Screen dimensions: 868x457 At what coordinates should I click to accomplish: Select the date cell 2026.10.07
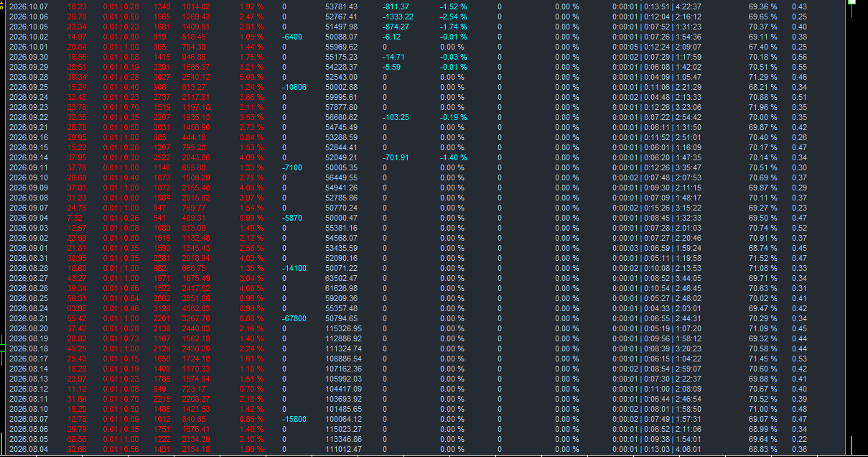[x=28, y=6]
